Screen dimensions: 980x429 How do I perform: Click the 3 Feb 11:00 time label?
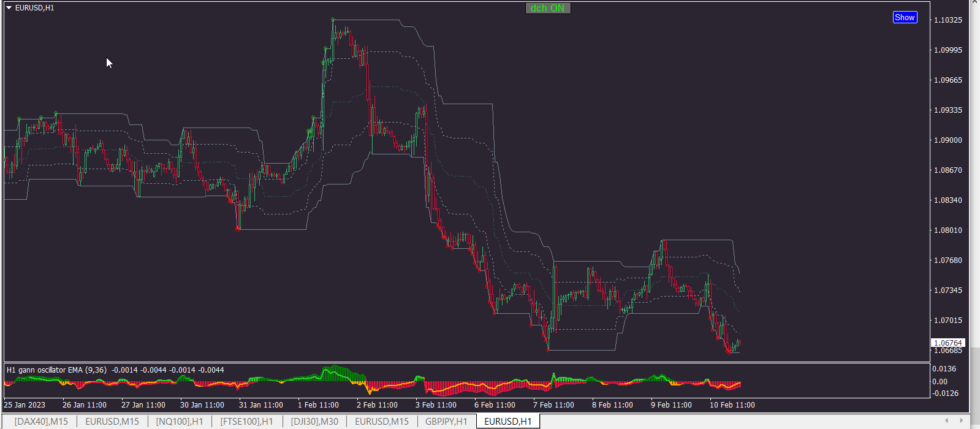tap(436, 405)
